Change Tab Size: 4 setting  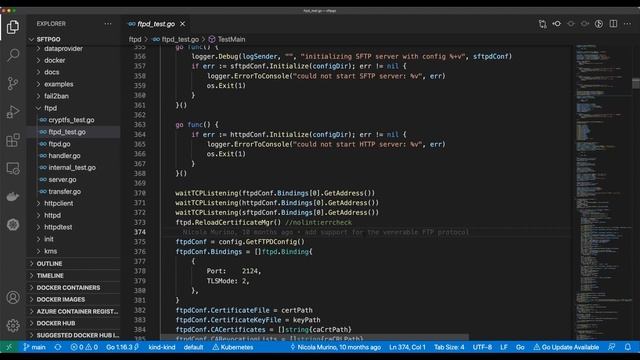tap(449, 347)
